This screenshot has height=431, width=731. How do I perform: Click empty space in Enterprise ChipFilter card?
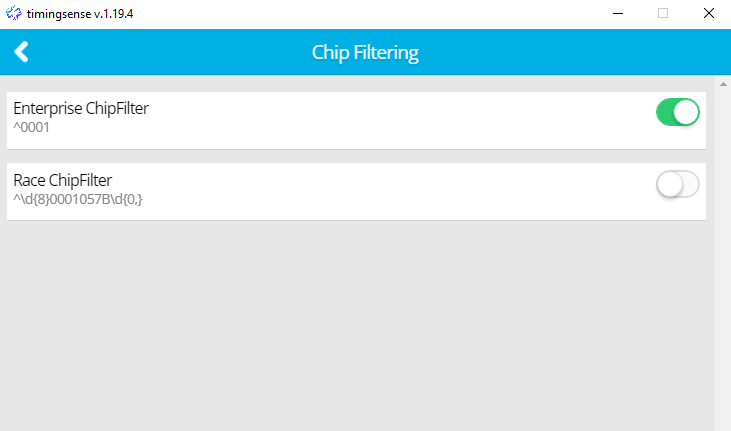[401, 120]
